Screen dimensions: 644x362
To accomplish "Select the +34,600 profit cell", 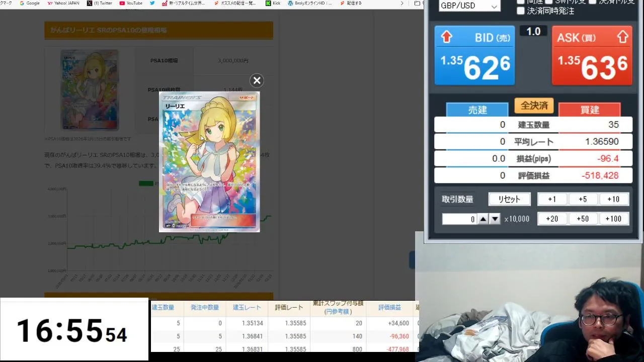I will pyautogui.click(x=398, y=323).
